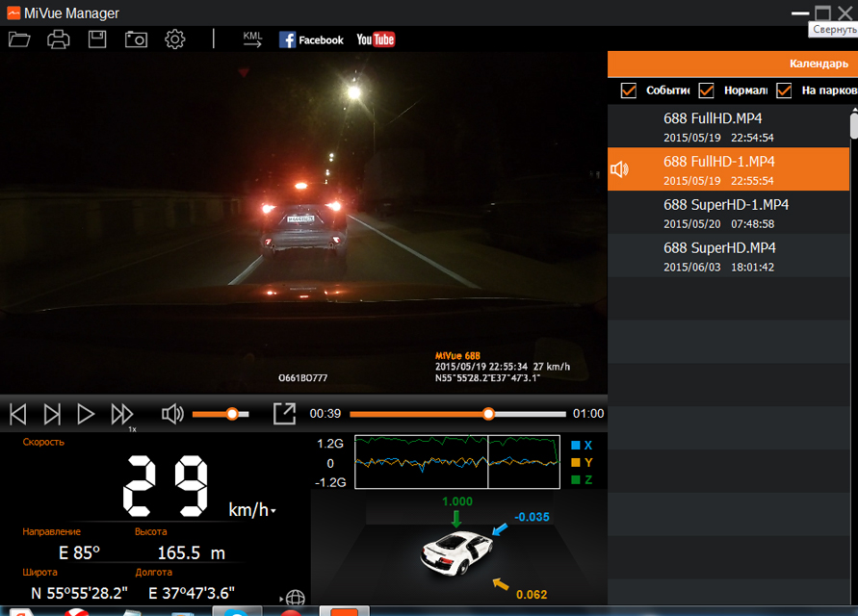
Task: Click the 01:00 total duration
Action: tap(588, 414)
